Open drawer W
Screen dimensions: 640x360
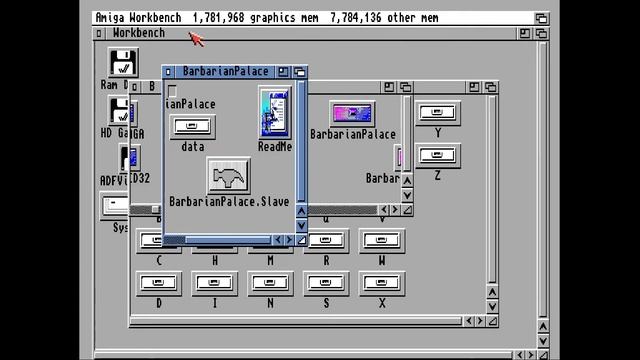coord(382,241)
